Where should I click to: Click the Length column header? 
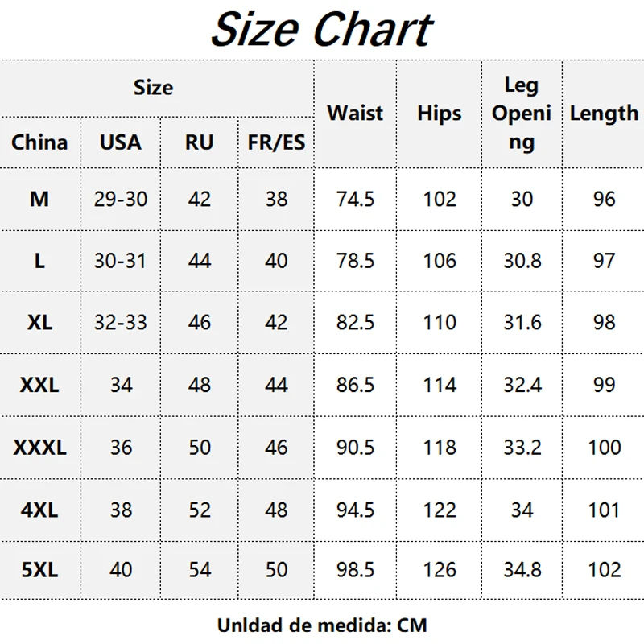point(604,114)
